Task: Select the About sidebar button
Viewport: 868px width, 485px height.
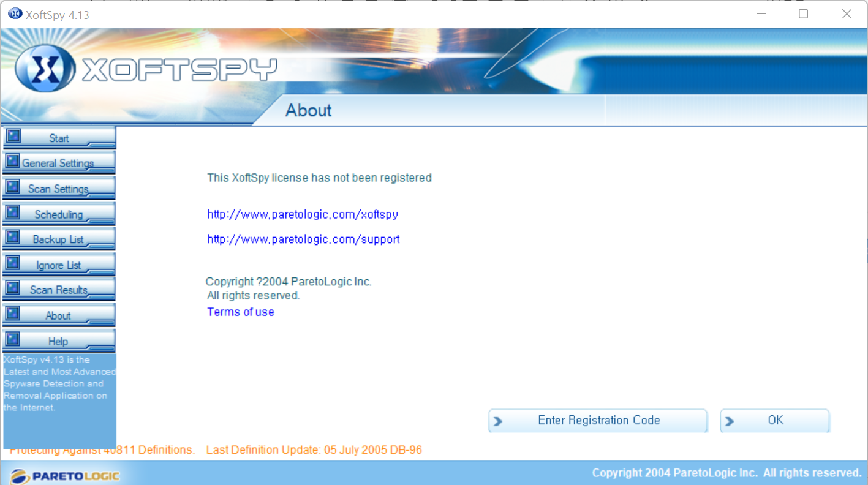Action: click(59, 315)
